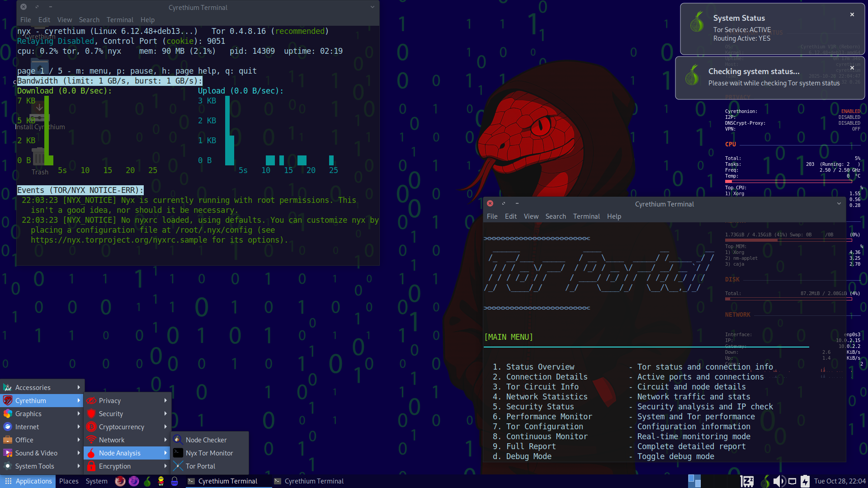The width and height of the screenshot is (868, 488).
Task: Click the red Firefox launcher icon
Action: [120, 481]
